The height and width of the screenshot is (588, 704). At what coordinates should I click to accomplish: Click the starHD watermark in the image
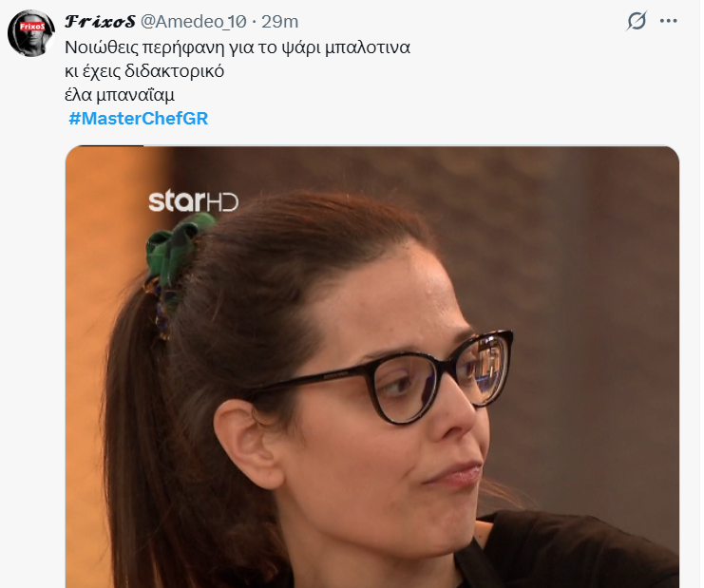194,201
